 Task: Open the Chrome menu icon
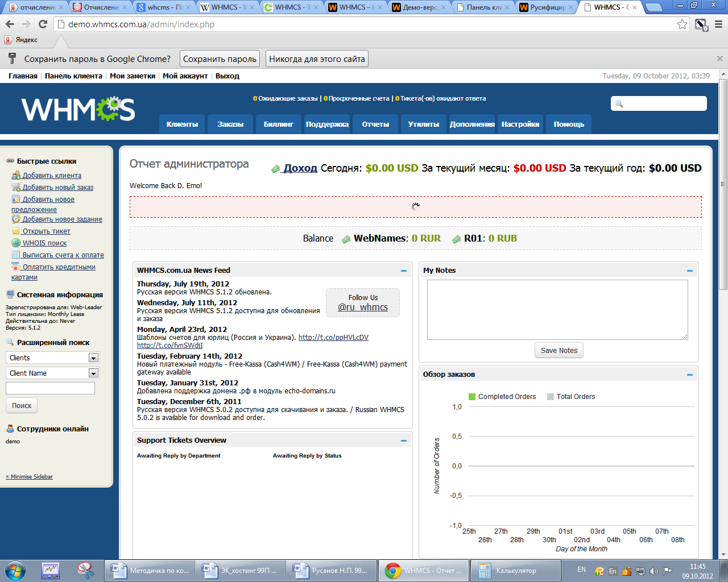pyautogui.click(x=718, y=24)
